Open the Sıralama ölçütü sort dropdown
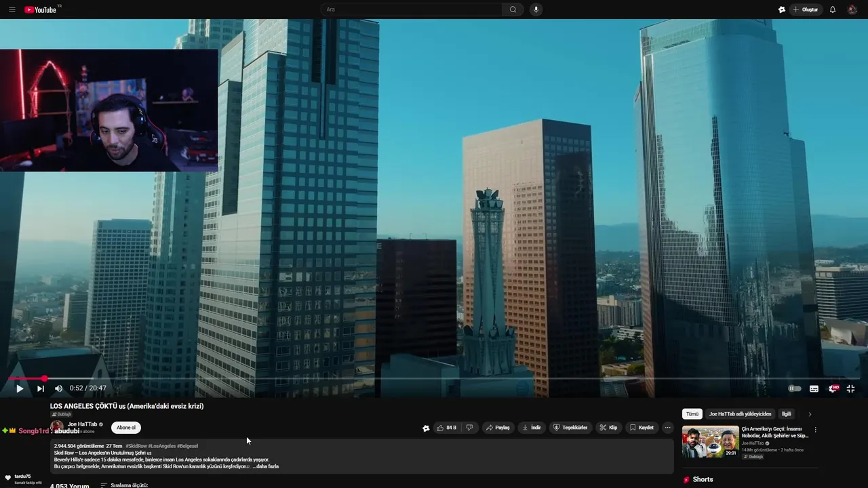 click(124, 485)
